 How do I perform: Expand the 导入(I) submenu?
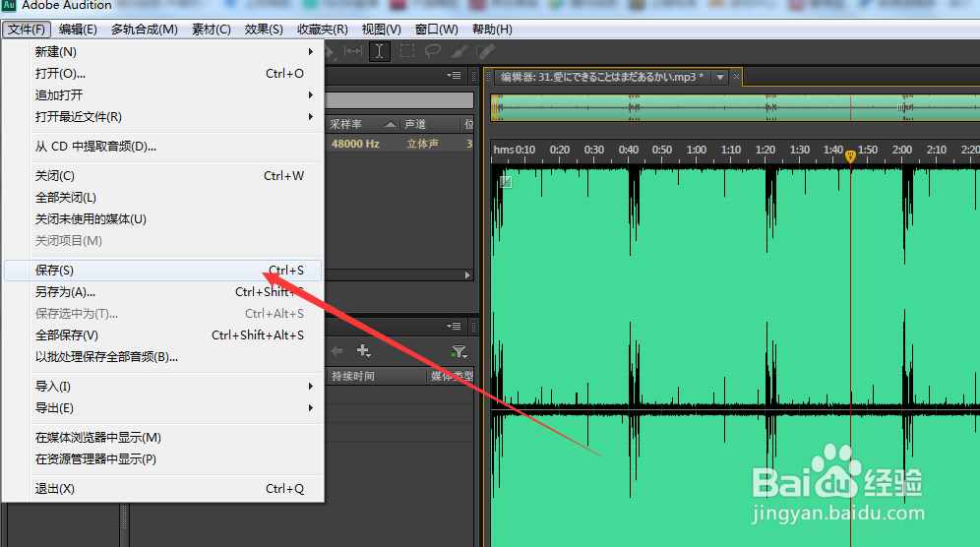[x=311, y=387]
